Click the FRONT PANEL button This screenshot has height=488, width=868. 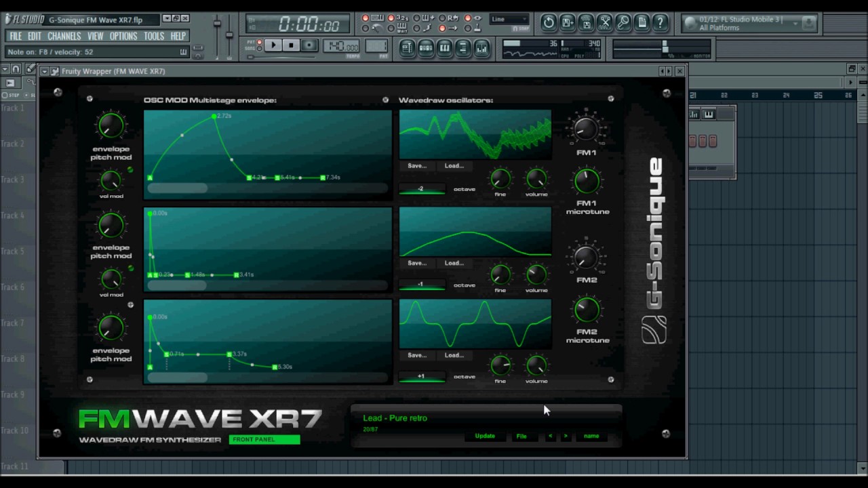click(264, 440)
